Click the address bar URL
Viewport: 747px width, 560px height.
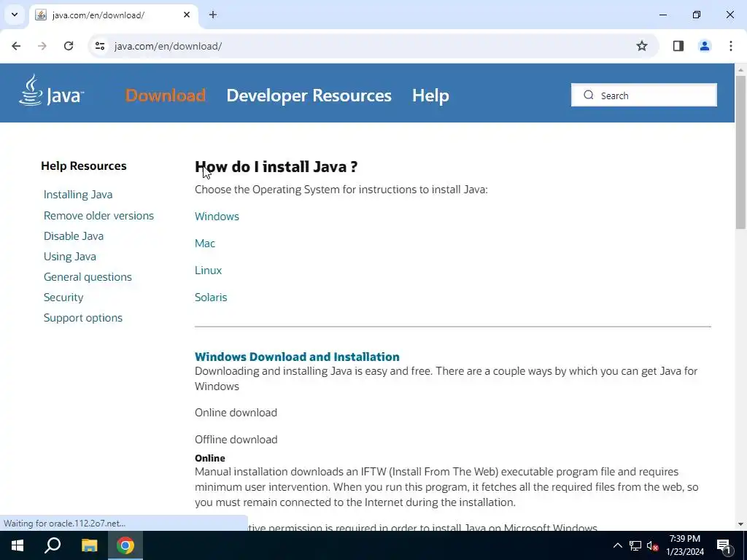169,46
